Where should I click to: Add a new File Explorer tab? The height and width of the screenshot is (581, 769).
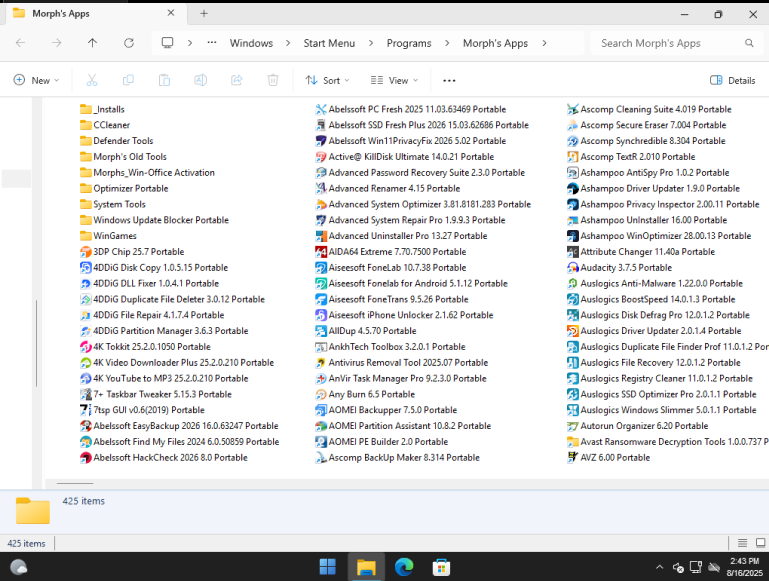204,14
